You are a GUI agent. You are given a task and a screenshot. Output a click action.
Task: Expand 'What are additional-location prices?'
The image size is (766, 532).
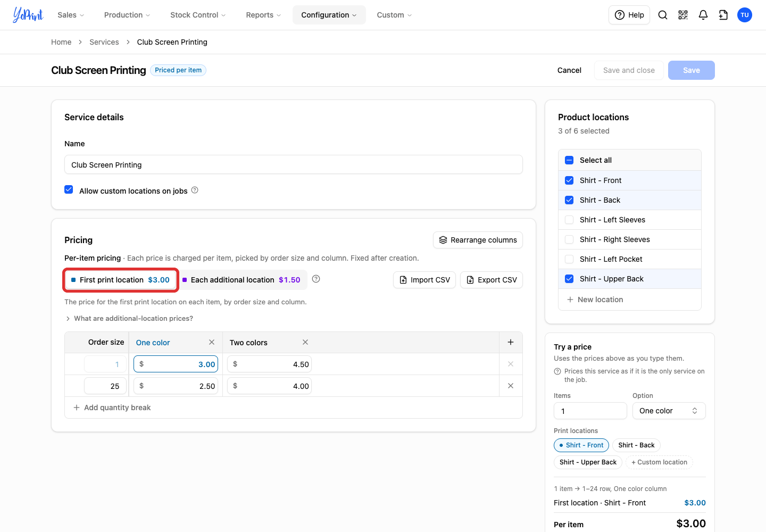[129, 318]
